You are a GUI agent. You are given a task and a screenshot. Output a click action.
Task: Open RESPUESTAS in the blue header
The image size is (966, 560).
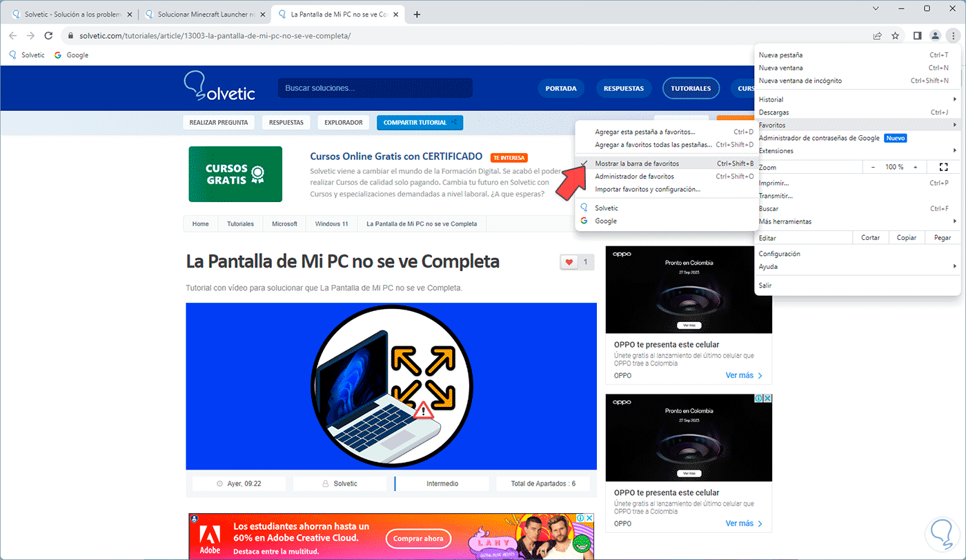pyautogui.click(x=624, y=88)
